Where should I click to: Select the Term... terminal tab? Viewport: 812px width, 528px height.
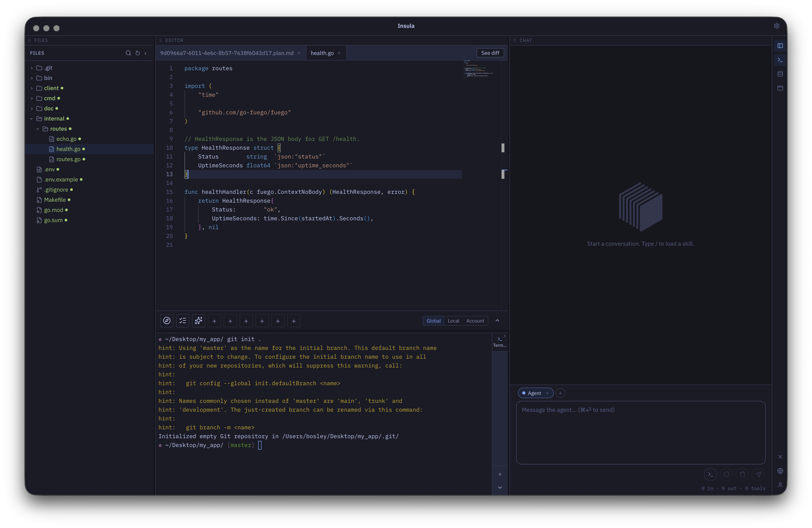(x=500, y=342)
